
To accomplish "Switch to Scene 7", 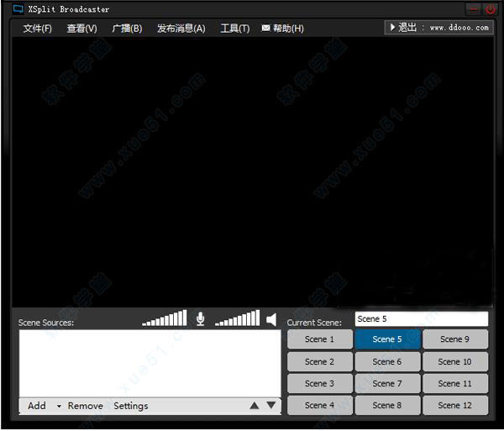I will click(387, 384).
